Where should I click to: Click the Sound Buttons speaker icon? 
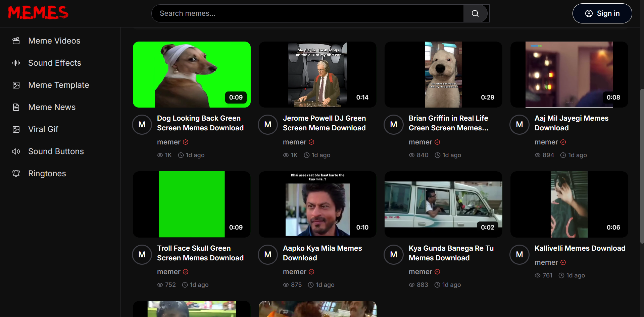(16, 151)
